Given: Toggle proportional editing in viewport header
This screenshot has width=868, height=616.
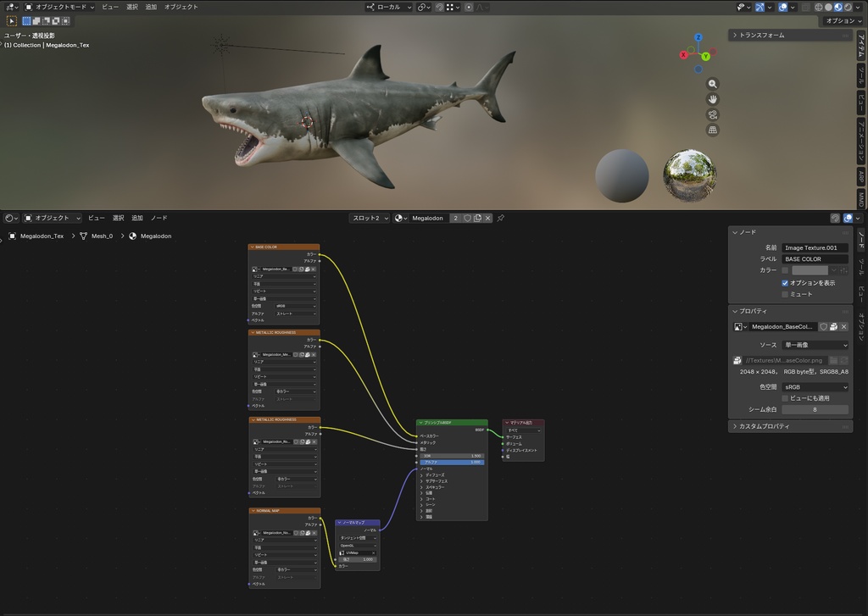Looking at the screenshot, I should 469,7.
